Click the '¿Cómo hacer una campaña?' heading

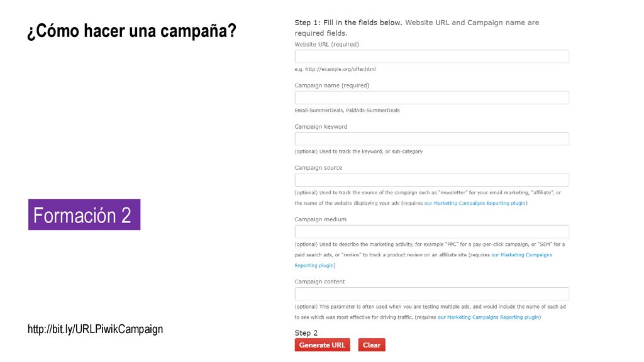[x=131, y=31]
